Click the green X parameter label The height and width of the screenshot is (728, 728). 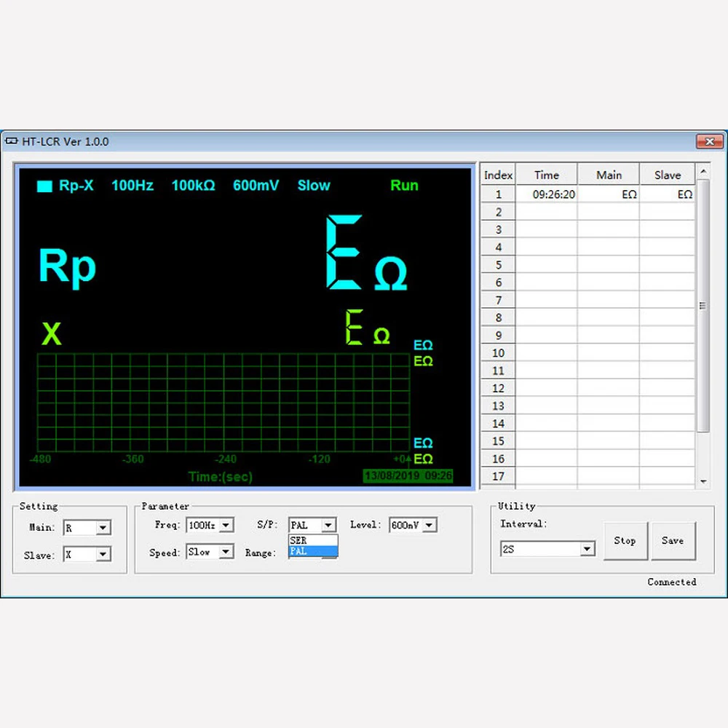52,333
